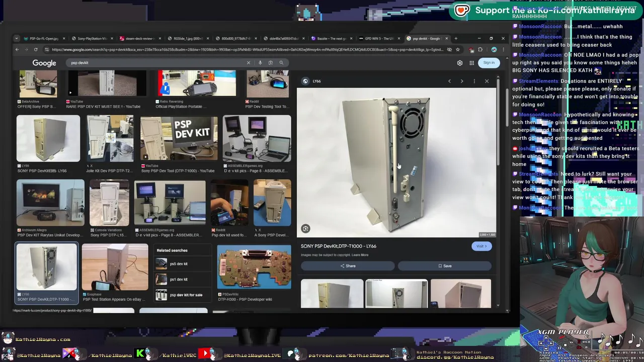Image resolution: width=644 pixels, height=362 pixels.
Task: Open the tab search dropdown arrow
Action: click(17, 38)
